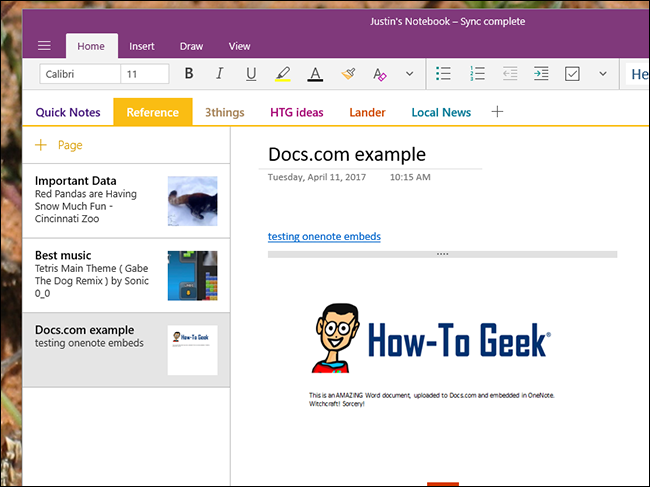
Task: Open the HTG ideas section tab
Action: click(x=296, y=112)
